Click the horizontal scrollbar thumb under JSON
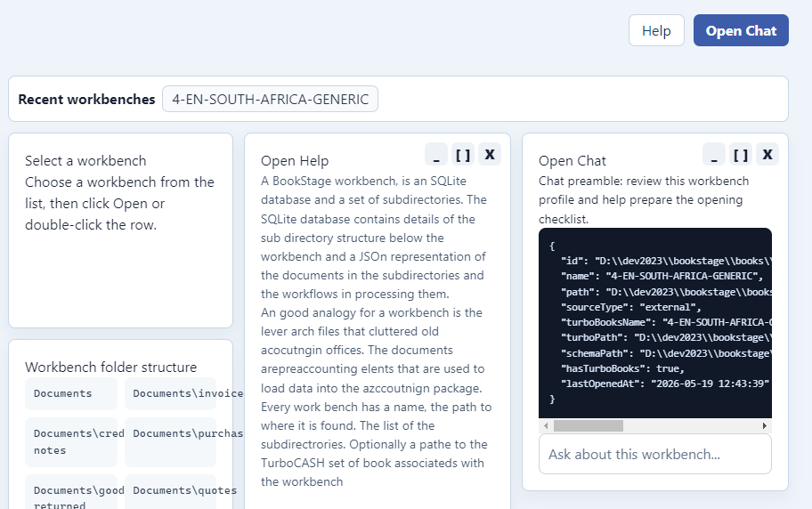Viewport: 812px width, 509px height. point(589,425)
